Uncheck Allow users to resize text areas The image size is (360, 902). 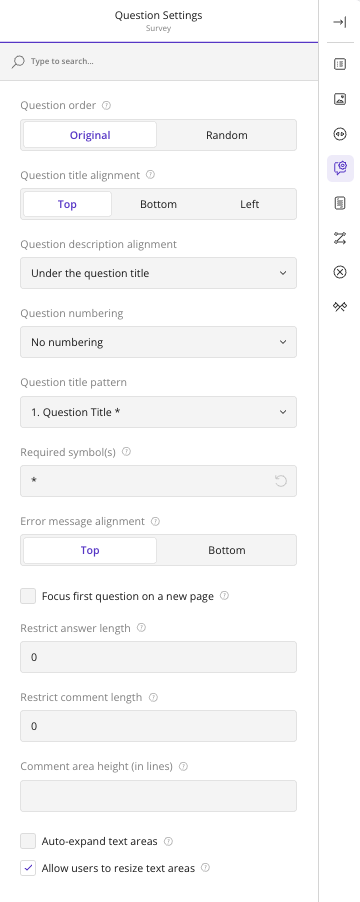coord(28,867)
